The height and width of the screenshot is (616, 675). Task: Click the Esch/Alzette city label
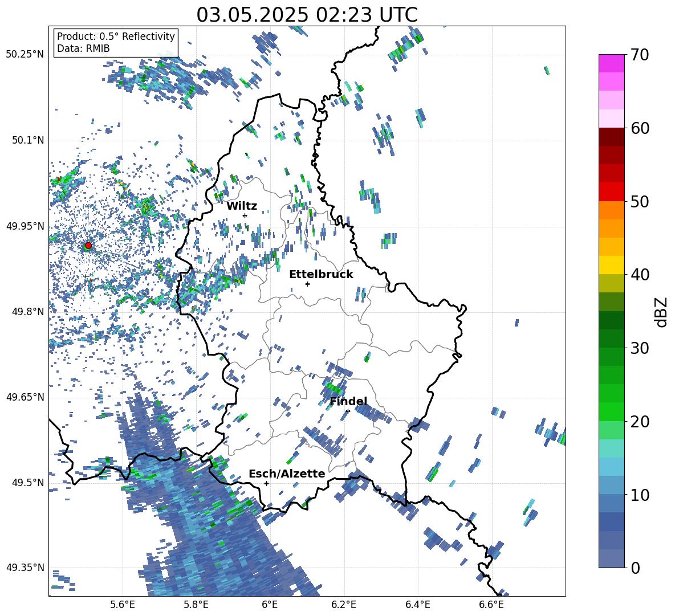(x=287, y=474)
